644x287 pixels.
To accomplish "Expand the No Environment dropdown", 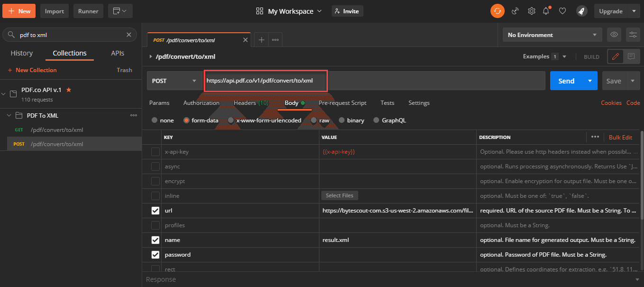I will (552, 35).
